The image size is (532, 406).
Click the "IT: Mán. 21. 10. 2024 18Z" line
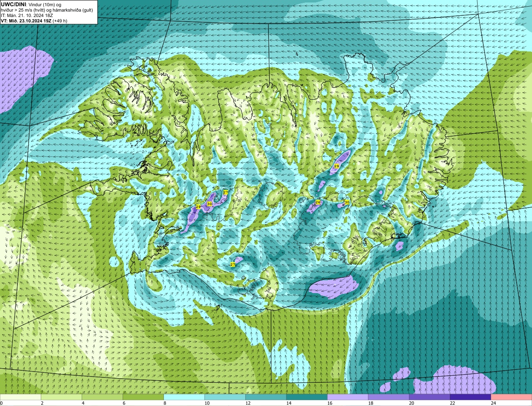pos(27,15)
